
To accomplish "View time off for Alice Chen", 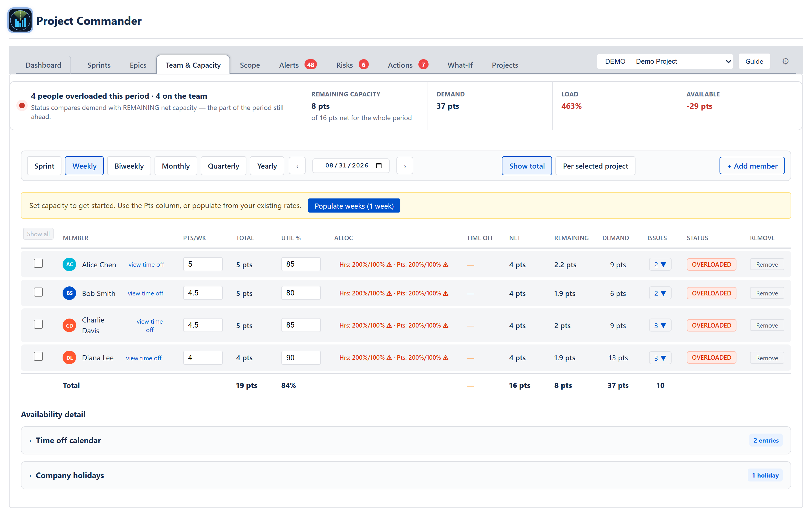I will click(146, 264).
